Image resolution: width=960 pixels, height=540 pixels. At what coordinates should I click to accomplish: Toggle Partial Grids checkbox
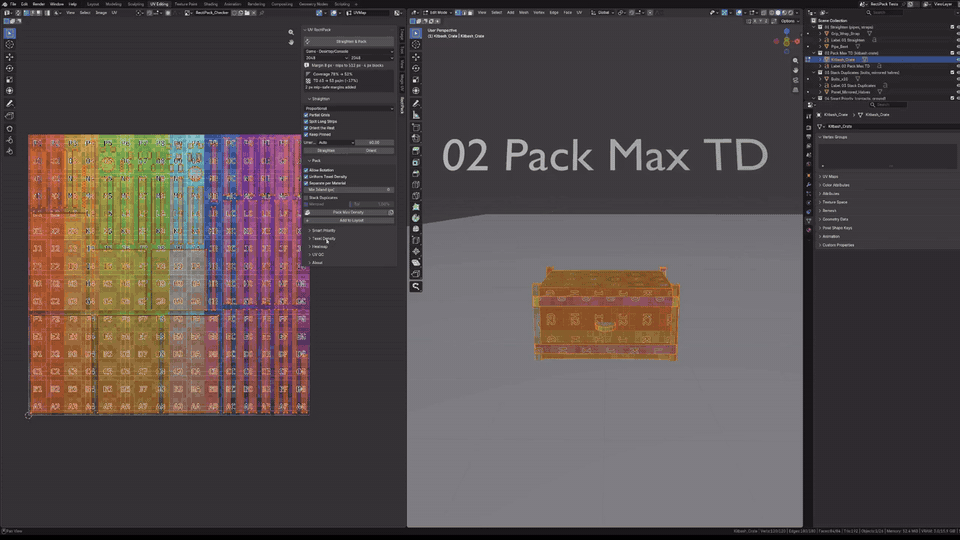306,115
